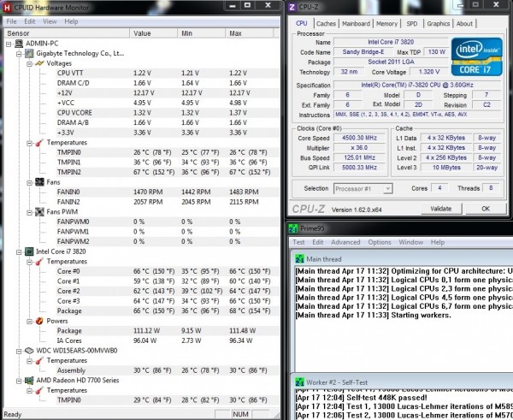Switch to the Caches tab in CPU-Z
The height and width of the screenshot is (420, 513).
(x=326, y=24)
